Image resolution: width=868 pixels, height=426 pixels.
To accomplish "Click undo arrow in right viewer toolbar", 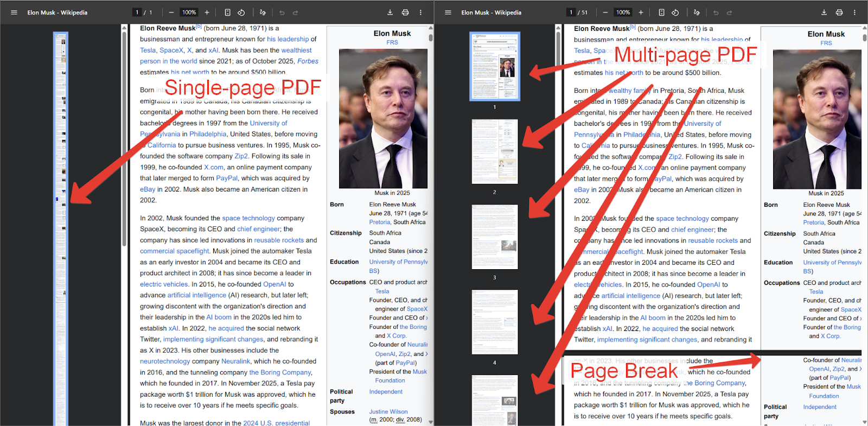I will pos(716,12).
